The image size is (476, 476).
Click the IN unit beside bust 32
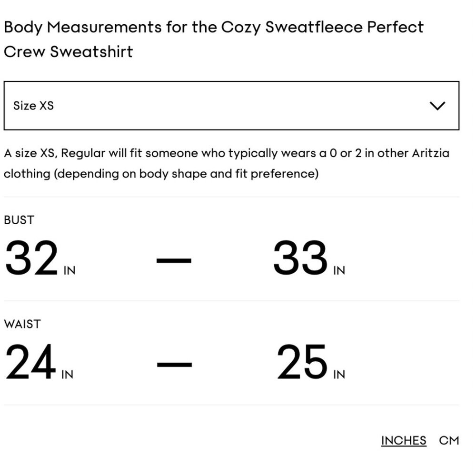pos(69,271)
